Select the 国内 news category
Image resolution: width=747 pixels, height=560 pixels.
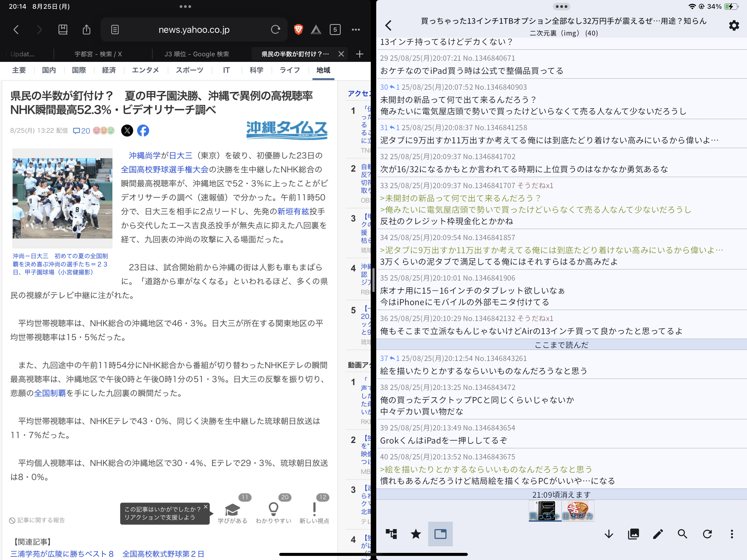coord(49,70)
